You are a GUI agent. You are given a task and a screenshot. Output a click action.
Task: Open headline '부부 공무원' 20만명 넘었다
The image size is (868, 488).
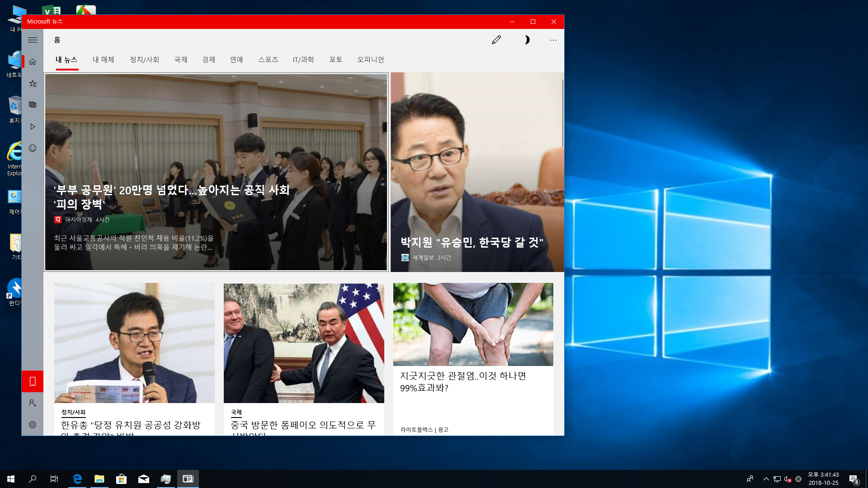pos(171,197)
